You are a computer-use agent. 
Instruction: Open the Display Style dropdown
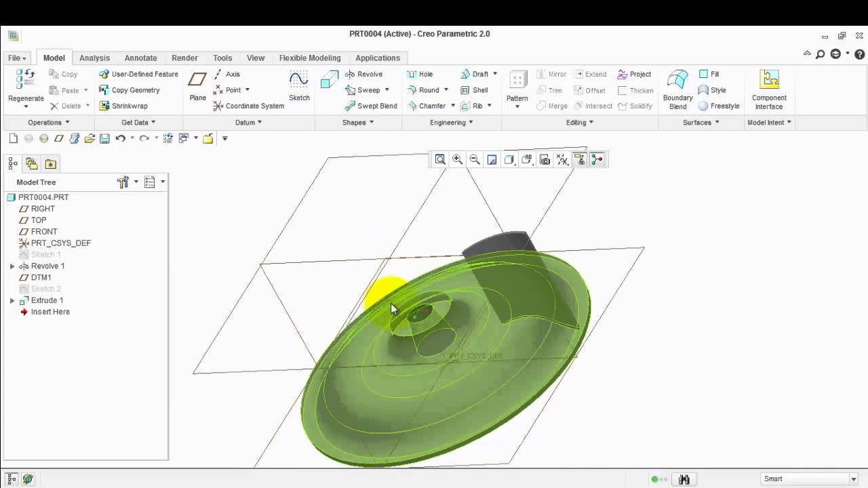coord(510,159)
